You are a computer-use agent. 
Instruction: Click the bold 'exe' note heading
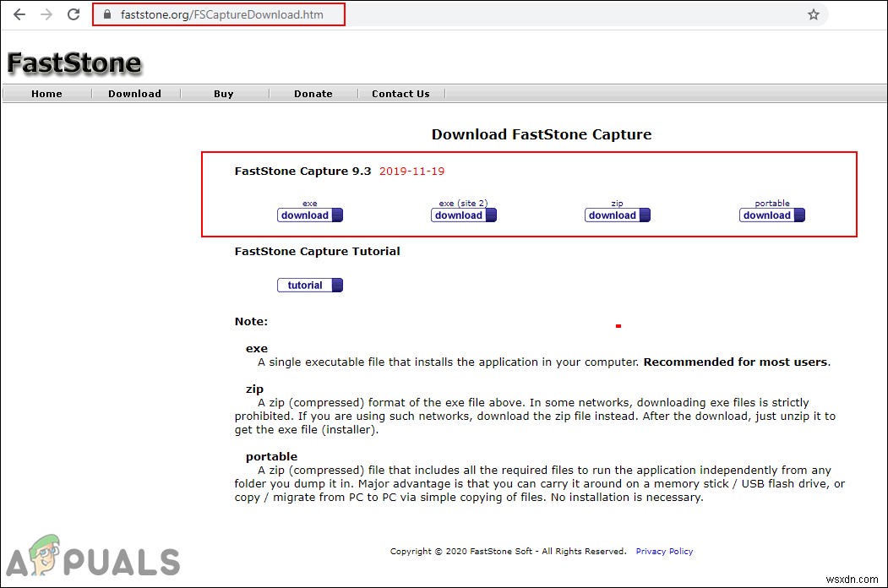tap(257, 348)
